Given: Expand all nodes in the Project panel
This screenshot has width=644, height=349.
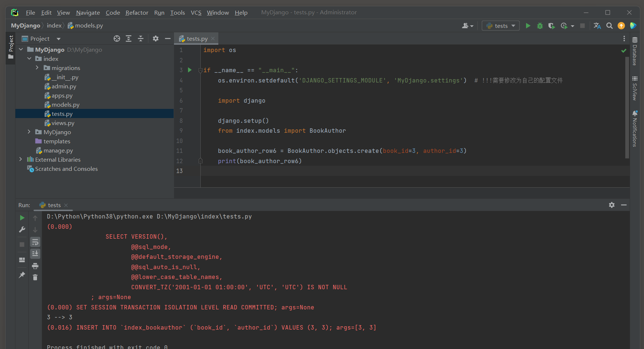Looking at the screenshot, I should 129,38.
